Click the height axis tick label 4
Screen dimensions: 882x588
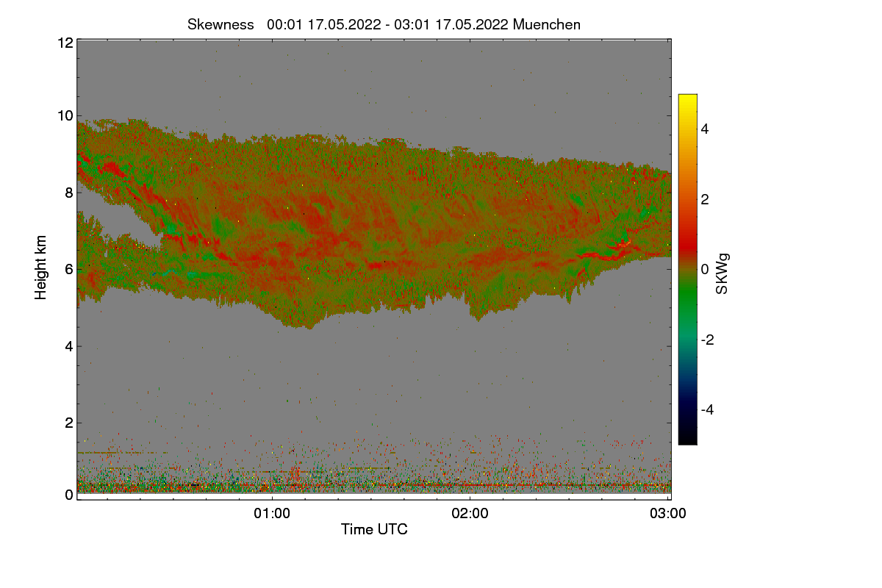click(x=68, y=346)
